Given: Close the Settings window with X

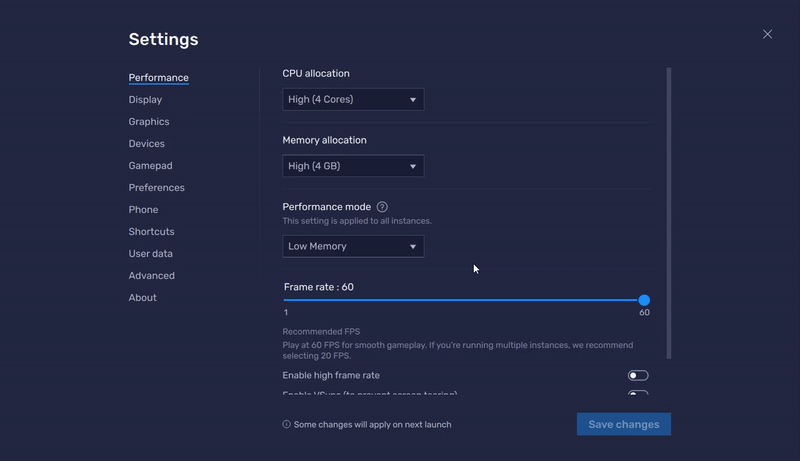Looking at the screenshot, I should click(x=767, y=34).
